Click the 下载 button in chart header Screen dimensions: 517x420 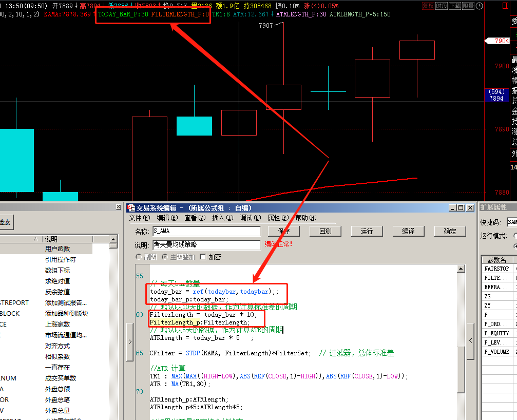pyautogui.click(x=455, y=6)
